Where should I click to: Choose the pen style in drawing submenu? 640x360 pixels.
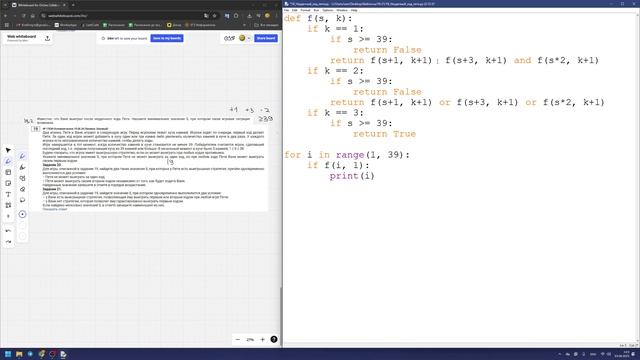[22, 156]
